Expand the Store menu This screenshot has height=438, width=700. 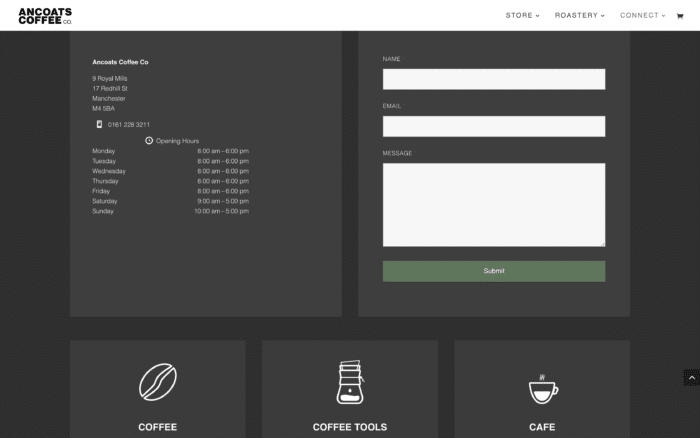point(522,16)
